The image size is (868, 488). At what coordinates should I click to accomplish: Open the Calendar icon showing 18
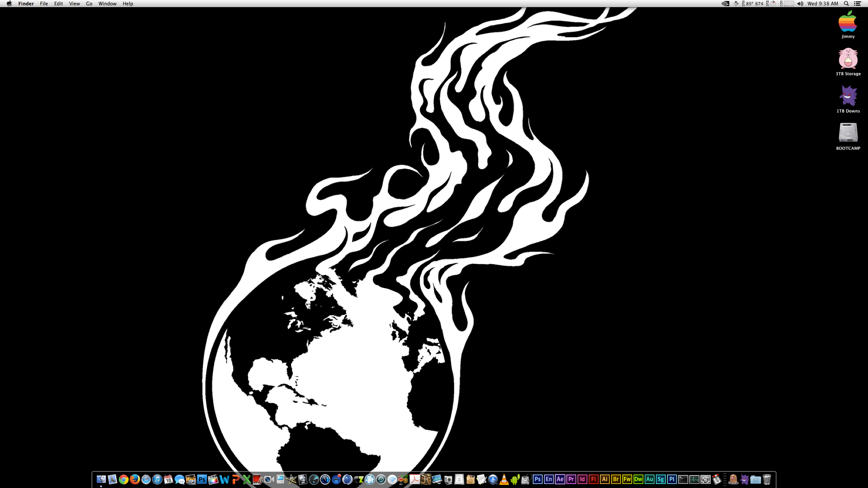(x=168, y=479)
